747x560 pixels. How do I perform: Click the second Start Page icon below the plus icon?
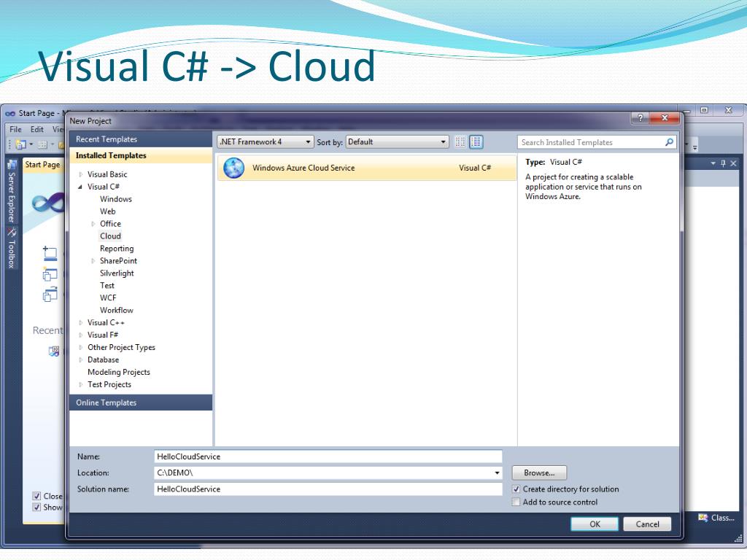[50, 274]
